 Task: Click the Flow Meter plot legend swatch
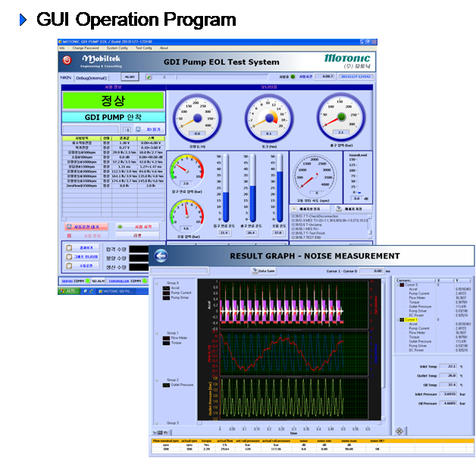point(166,338)
